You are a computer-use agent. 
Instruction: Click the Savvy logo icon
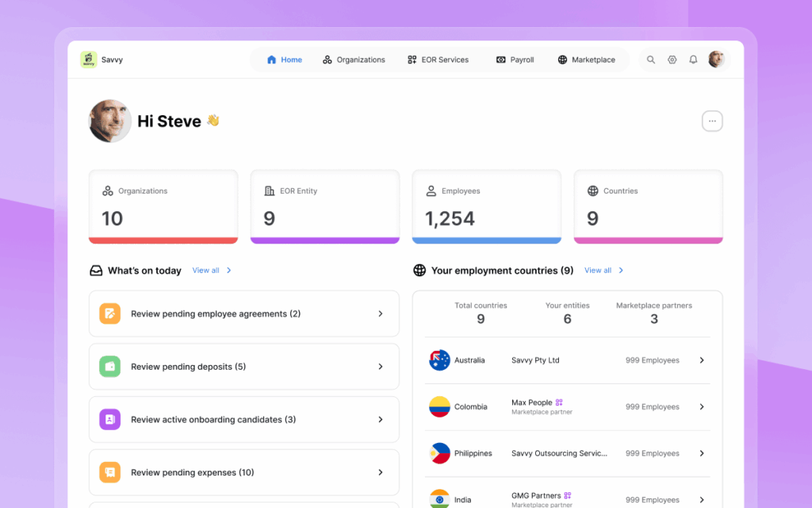(88, 60)
